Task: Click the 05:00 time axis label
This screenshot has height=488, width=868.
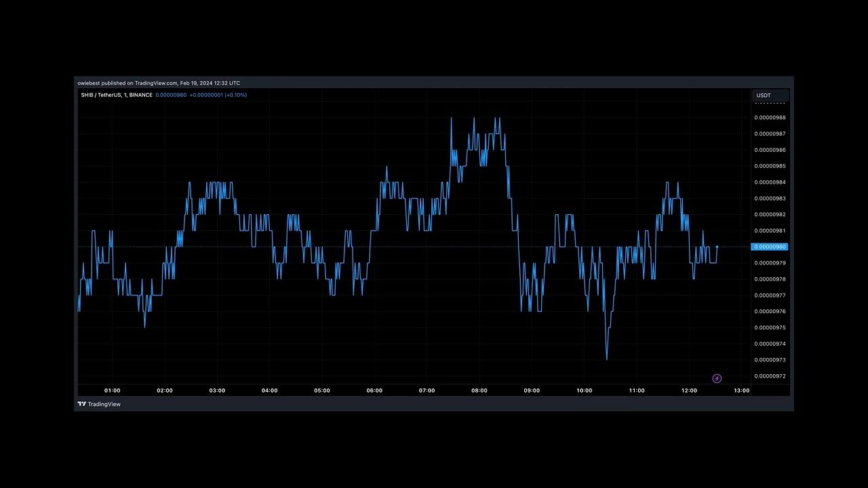Action: point(322,390)
